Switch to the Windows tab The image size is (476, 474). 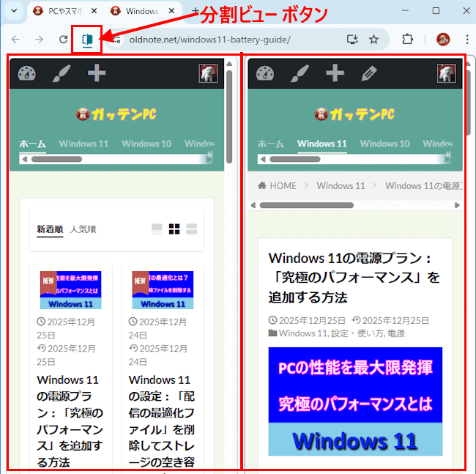142,11
